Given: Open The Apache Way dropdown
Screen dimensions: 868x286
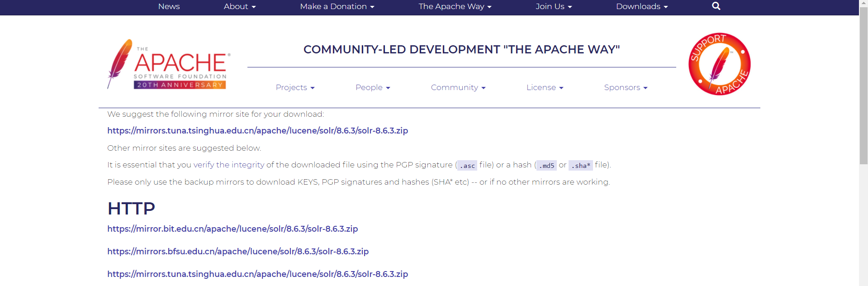Looking at the screenshot, I should (455, 6).
